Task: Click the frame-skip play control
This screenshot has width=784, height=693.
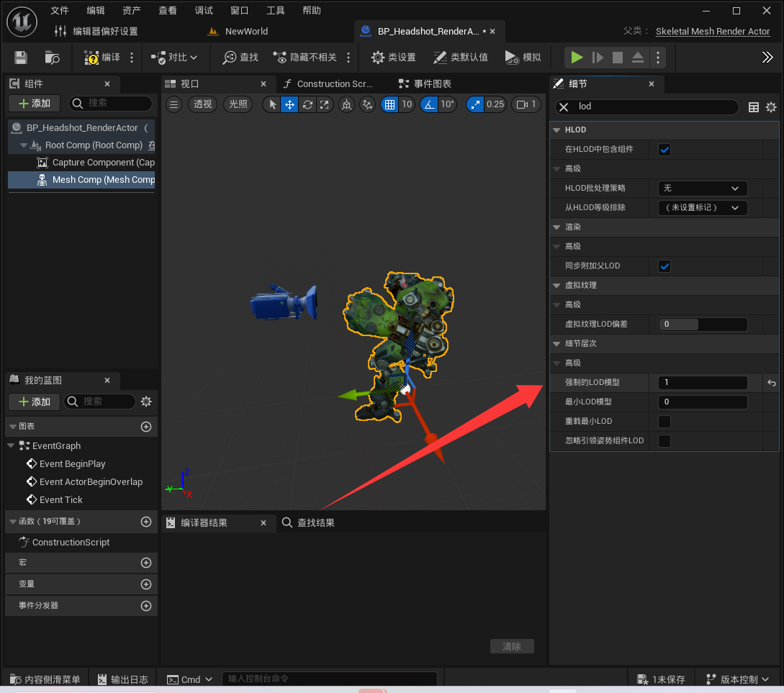Action: [x=598, y=58]
